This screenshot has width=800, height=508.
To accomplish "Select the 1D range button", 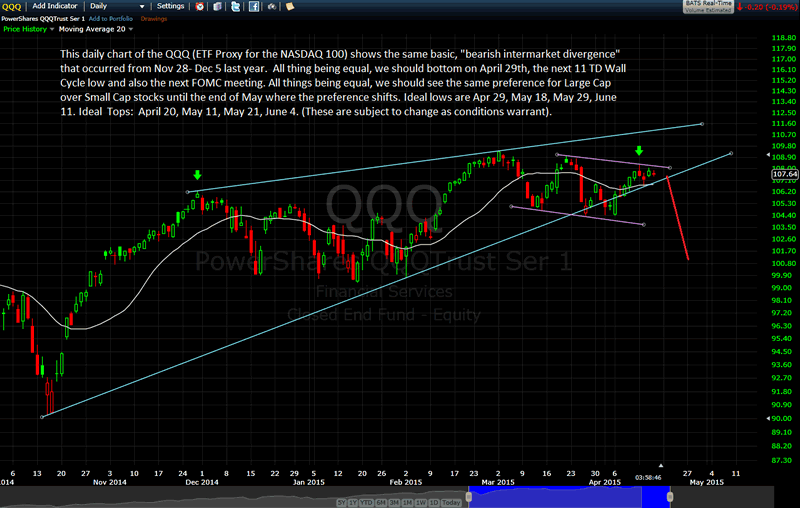I will 434,503.
